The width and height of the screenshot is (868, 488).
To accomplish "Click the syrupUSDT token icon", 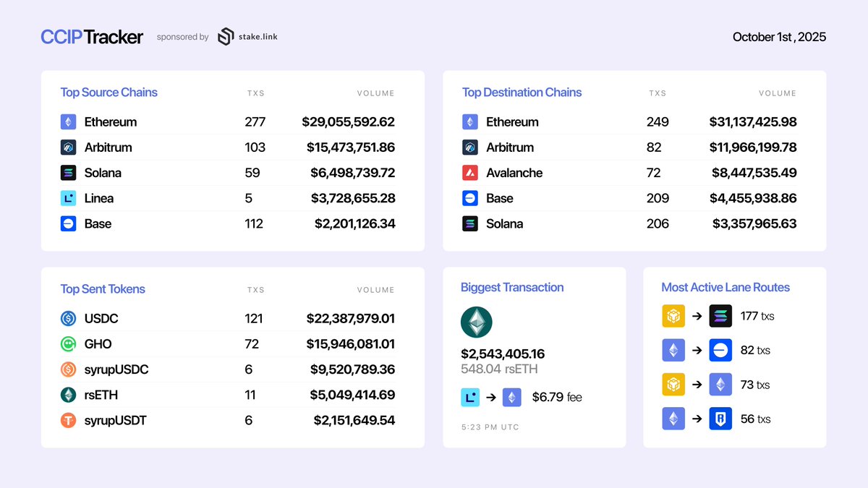I will click(x=68, y=420).
